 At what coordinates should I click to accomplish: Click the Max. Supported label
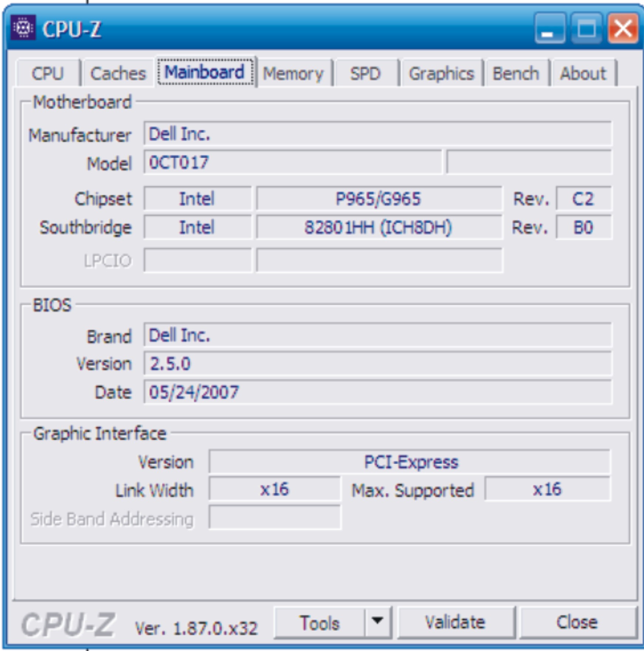coord(413,491)
